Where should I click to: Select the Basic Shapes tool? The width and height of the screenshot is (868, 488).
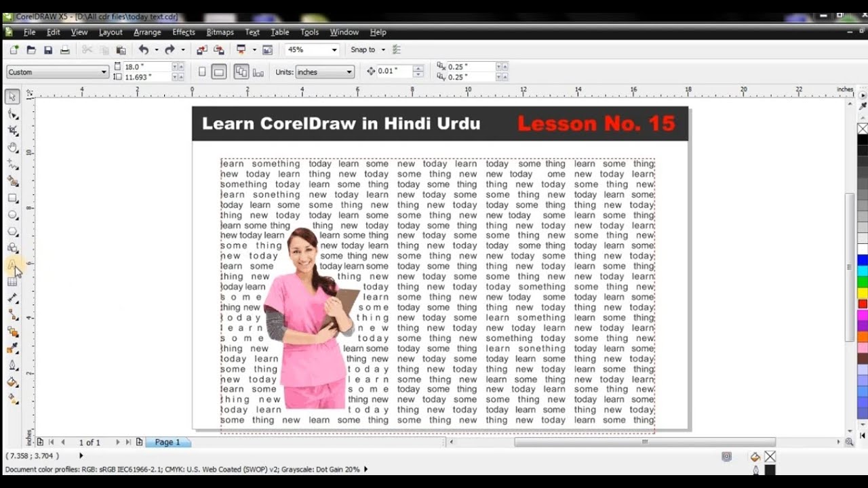(x=12, y=248)
